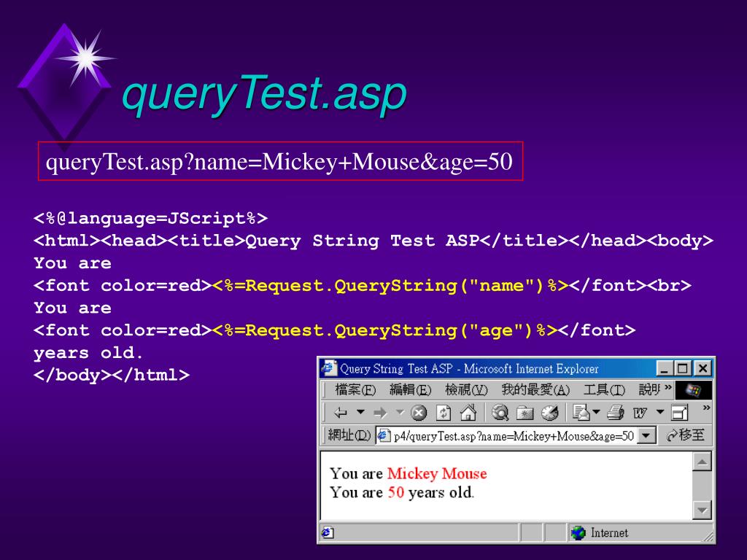Click the Print icon in IE toolbar
The width and height of the screenshot is (747, 560).
(x=616, y=413)
